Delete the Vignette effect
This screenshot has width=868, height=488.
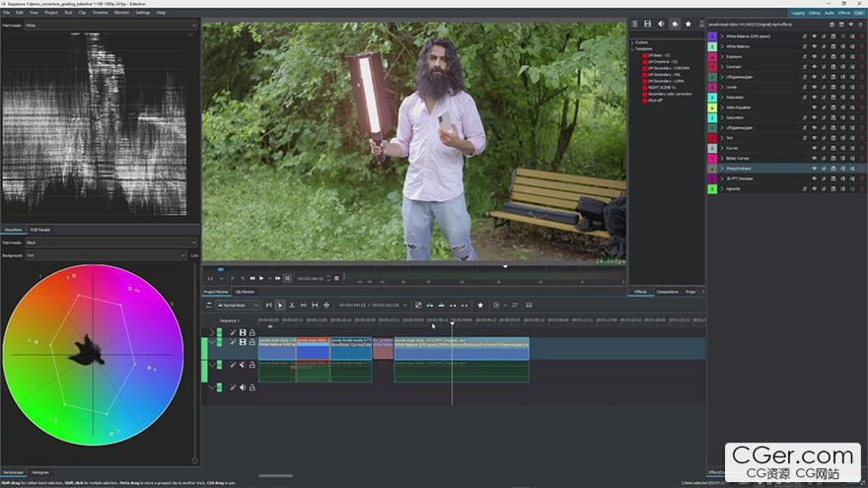[x=861, y=188]
